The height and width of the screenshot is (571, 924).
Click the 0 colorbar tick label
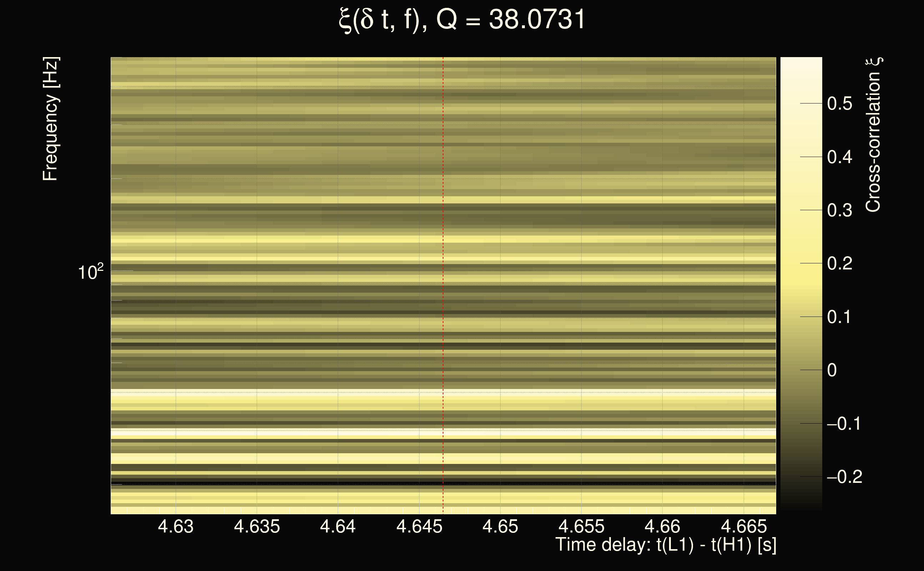click(832, 370)
